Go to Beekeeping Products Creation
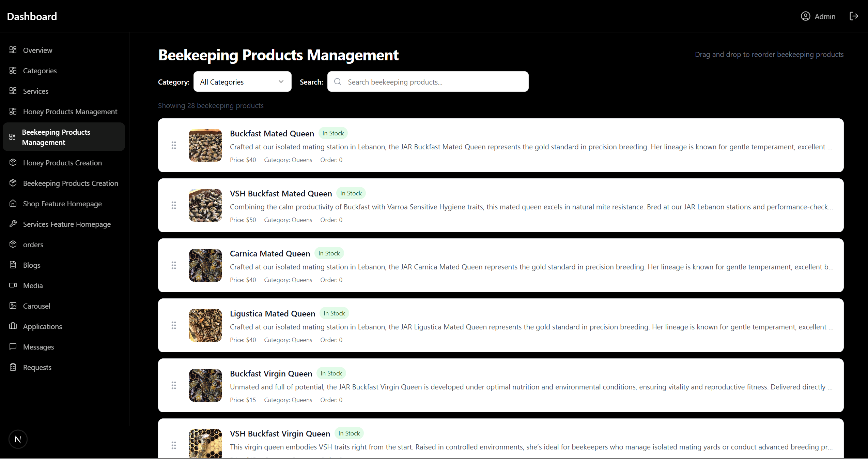The height and width of the screenshot is (459, 868). [x=71, y=183]
